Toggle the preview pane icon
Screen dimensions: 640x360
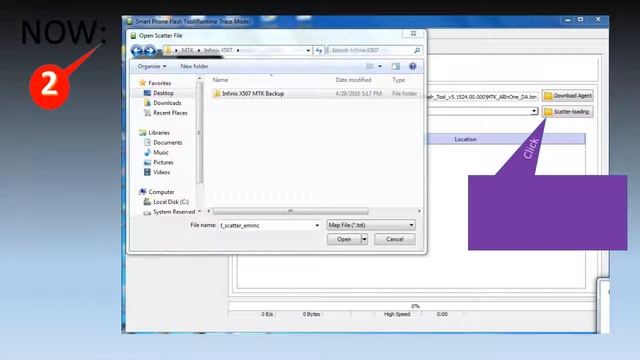coord(396,66)
